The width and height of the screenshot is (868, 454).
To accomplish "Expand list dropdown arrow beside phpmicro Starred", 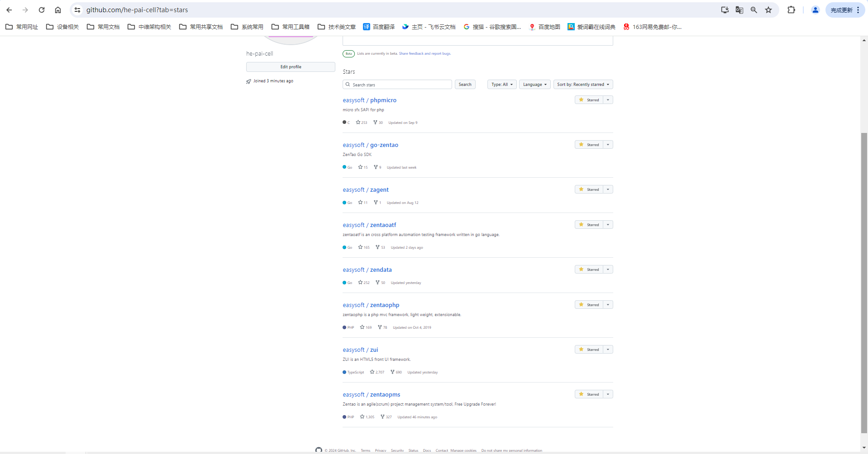I will tap(608, 100).
